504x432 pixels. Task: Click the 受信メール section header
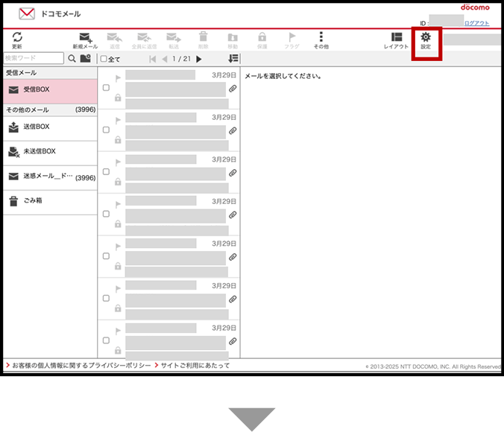[x=50, y=73]
